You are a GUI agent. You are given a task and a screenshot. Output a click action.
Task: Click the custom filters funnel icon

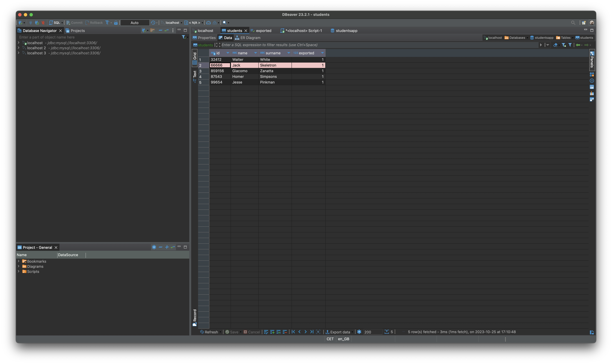570,45
